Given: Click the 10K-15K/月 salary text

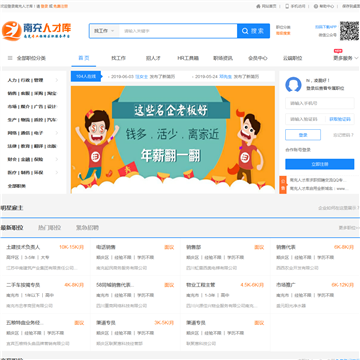Looking at the screenshot, I should [71, 247].
